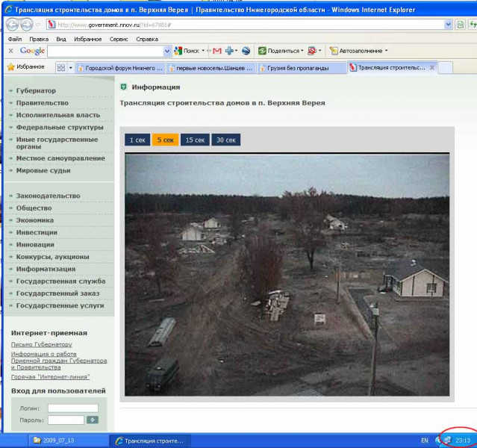
Task: Click the login submit arrow button
Action: tap(93, 420)
